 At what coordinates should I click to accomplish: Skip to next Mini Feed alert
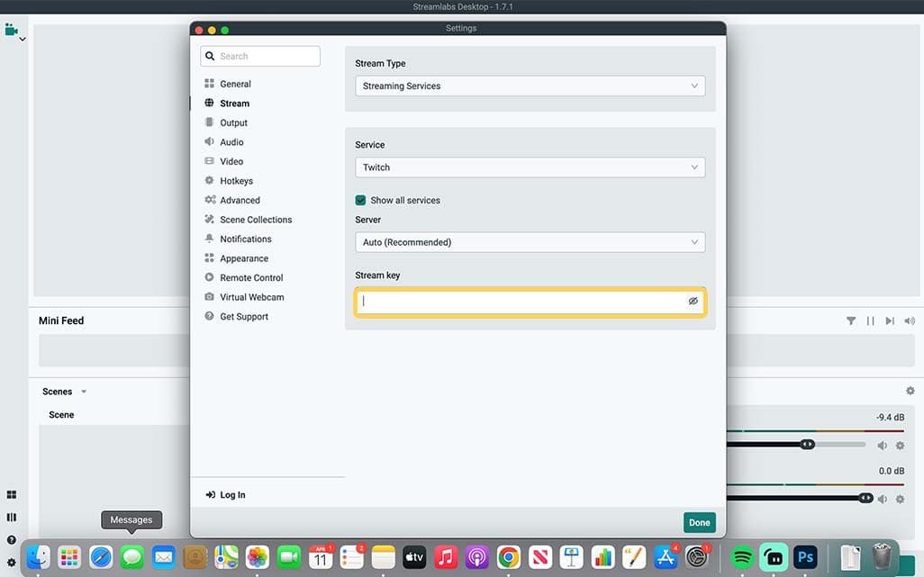coord(890,320)
